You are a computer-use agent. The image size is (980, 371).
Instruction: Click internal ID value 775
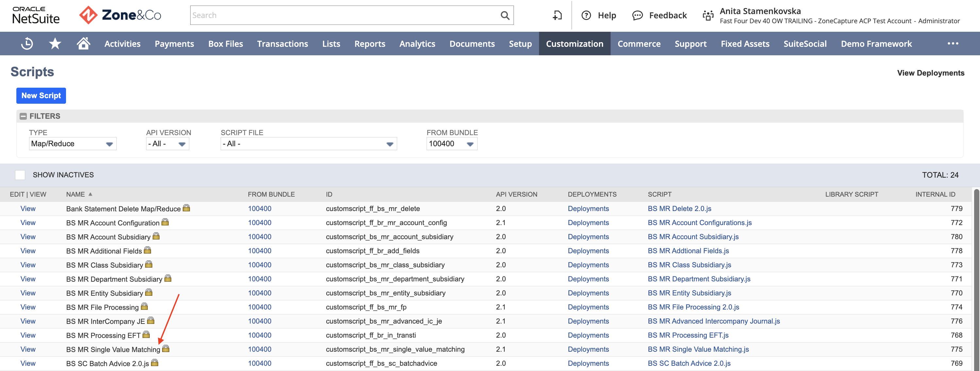tap(956, 349)
